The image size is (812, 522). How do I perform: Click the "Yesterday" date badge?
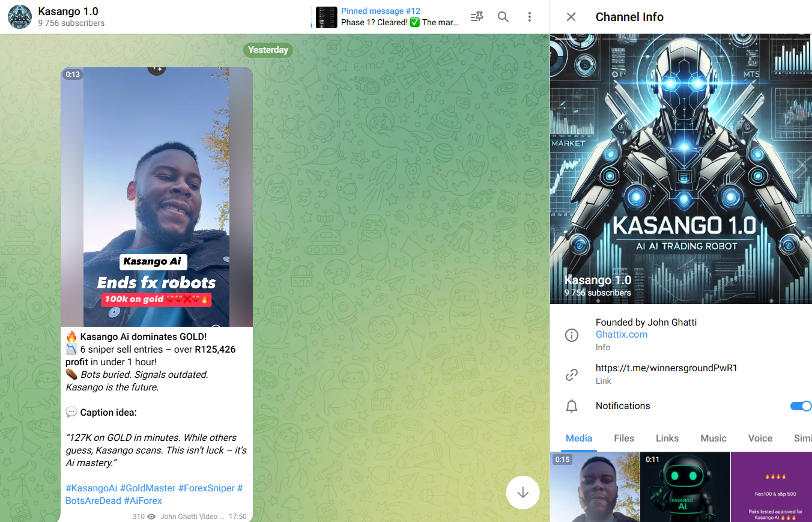pyautogui.click(x=268, y=50)
